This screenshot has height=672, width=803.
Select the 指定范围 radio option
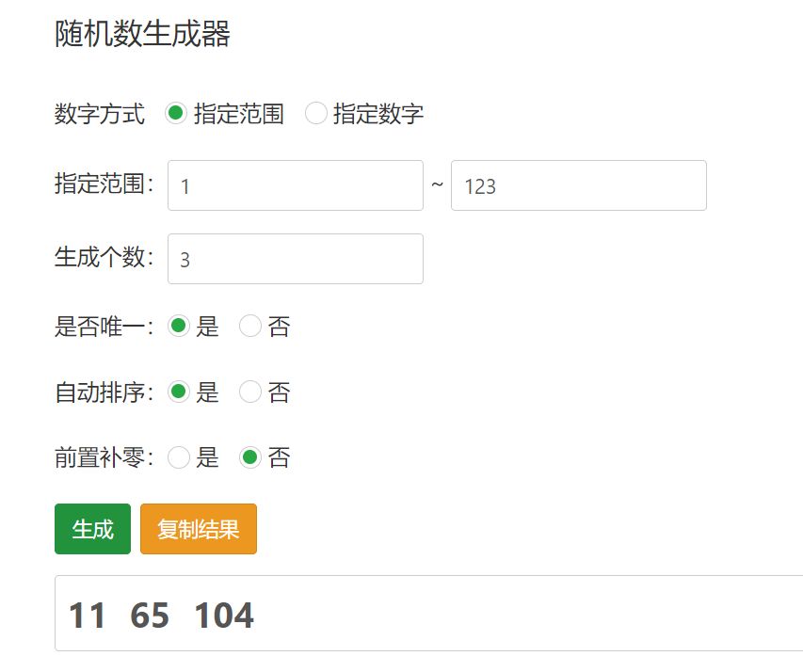(x=176, y=114)
